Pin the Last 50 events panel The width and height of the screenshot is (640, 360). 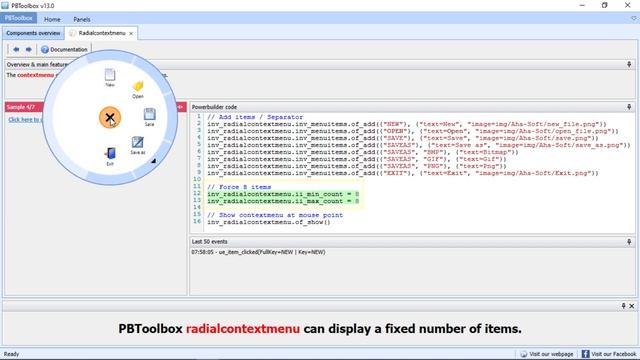[629, 242]
